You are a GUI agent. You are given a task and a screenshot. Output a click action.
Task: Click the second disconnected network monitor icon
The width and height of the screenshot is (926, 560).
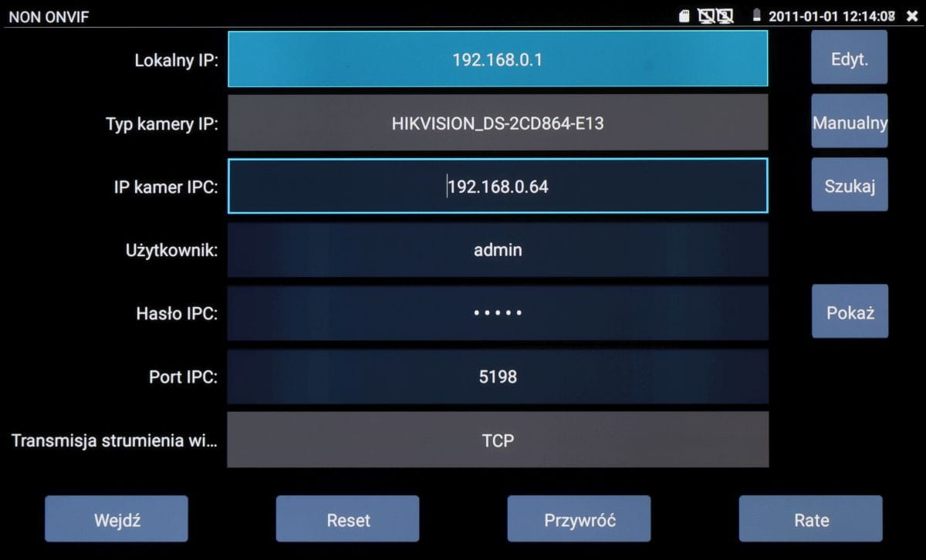(725, 15)
